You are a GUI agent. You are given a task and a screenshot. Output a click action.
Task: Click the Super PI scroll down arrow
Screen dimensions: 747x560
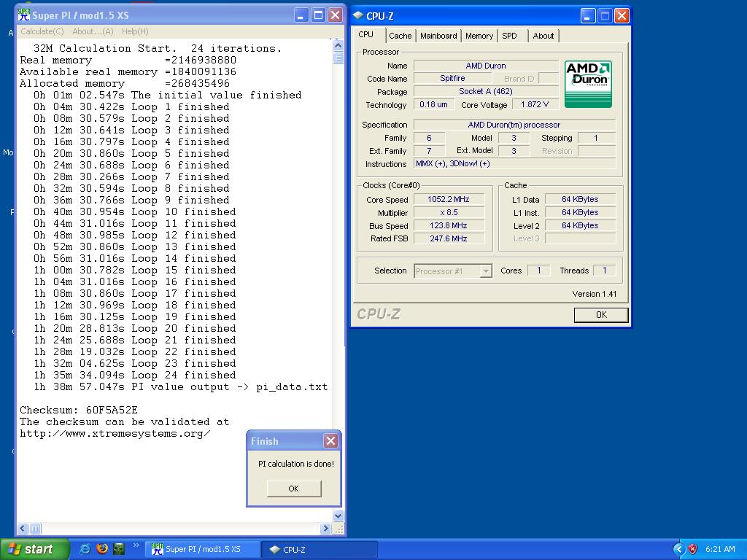pos(338,516)
